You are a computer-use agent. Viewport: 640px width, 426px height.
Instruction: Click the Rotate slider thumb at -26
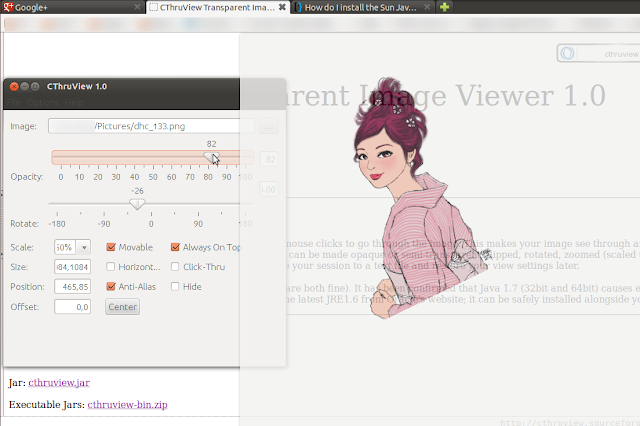(x=137, y=204)
